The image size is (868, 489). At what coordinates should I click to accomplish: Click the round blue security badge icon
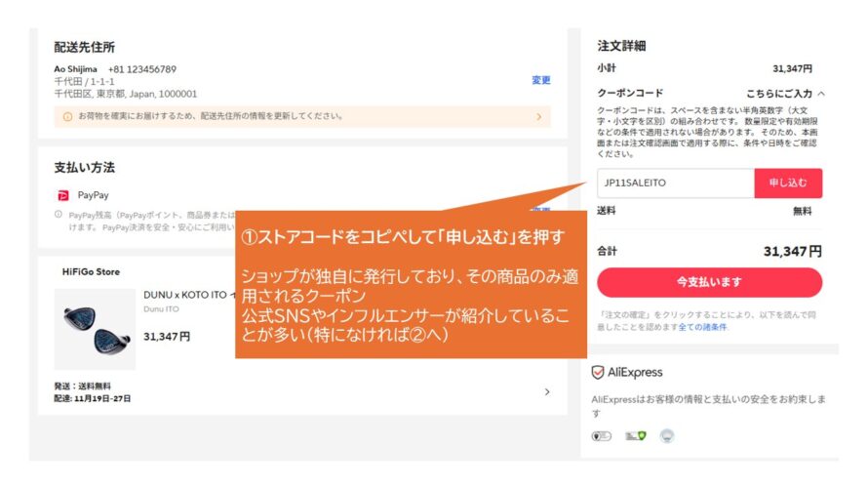pyautogui.click(x=667, y=436)
